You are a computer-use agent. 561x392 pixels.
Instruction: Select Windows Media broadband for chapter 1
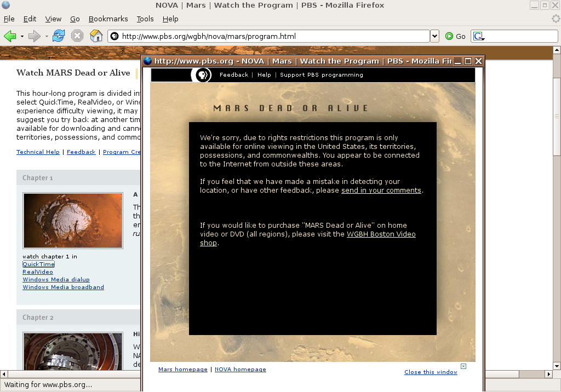[64, 287]
